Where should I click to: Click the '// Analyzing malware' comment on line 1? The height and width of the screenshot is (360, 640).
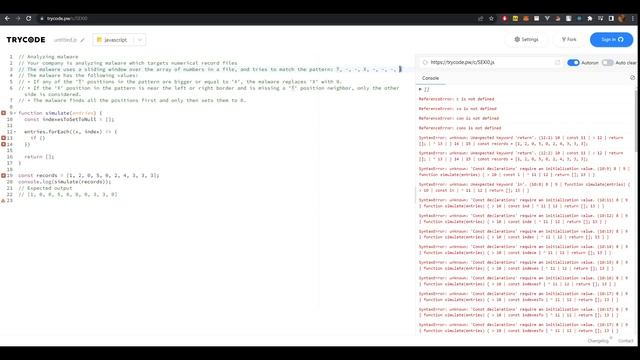click(48, 57)
